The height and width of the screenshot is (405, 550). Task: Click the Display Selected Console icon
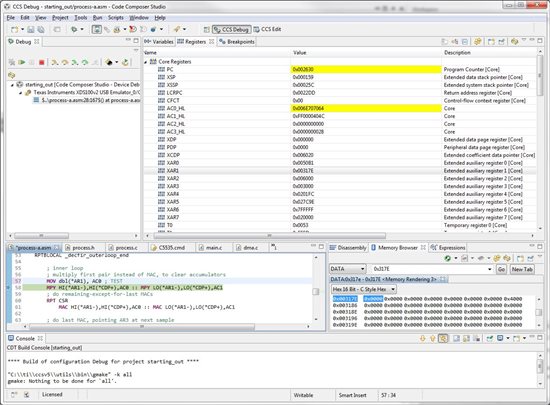point(500,338)
